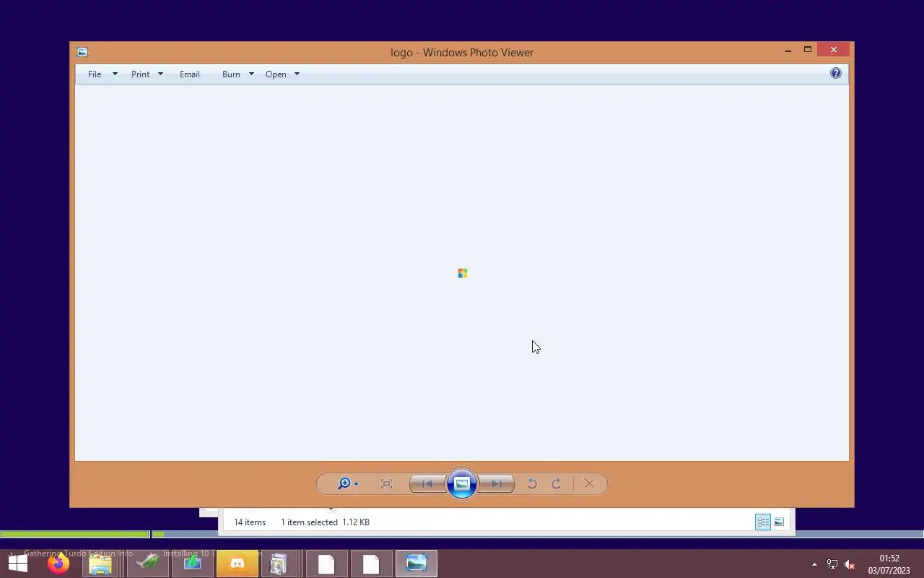Screen dimensions: 924x578
Task: Click the Photo Viewer title bar icon
Action: [x=82, y=52]
